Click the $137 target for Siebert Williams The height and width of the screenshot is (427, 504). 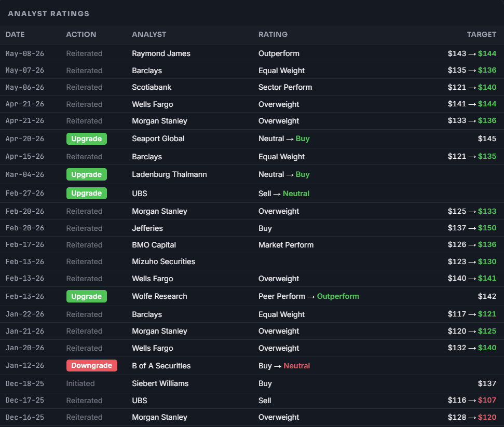487,383
